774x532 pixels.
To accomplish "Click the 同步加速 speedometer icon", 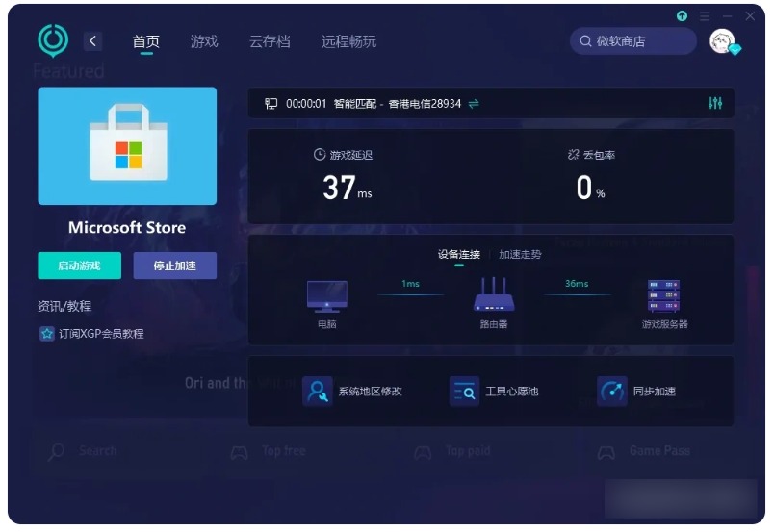I will [x=612, y=392].
